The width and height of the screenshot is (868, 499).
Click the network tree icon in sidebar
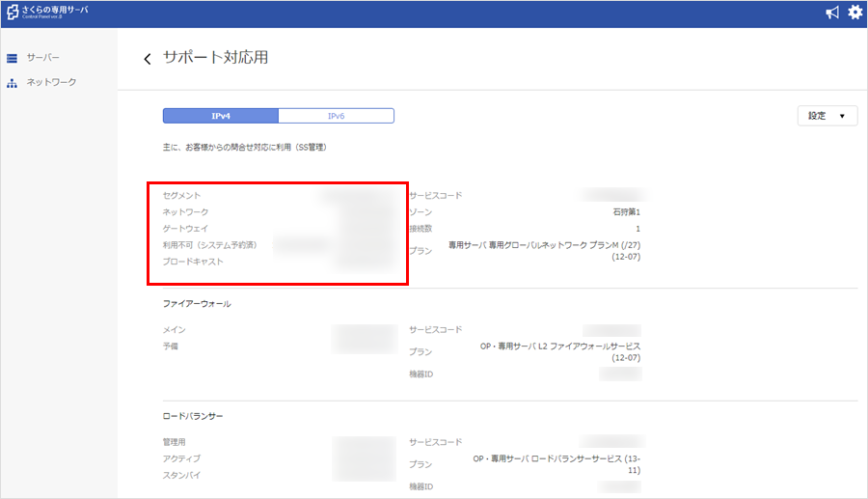click(x=13, y=83)
